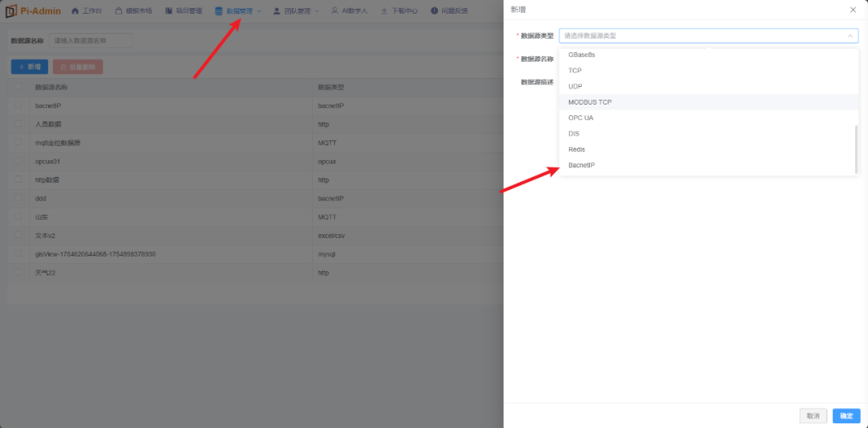Choose Redis in the type list

coord(709,149)
